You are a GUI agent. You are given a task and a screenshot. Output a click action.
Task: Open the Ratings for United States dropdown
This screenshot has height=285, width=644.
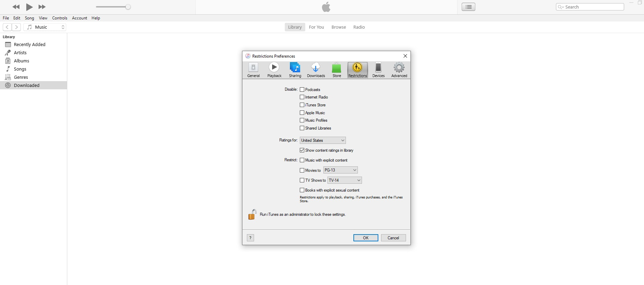pyautogui.click(x=323, y=140)
